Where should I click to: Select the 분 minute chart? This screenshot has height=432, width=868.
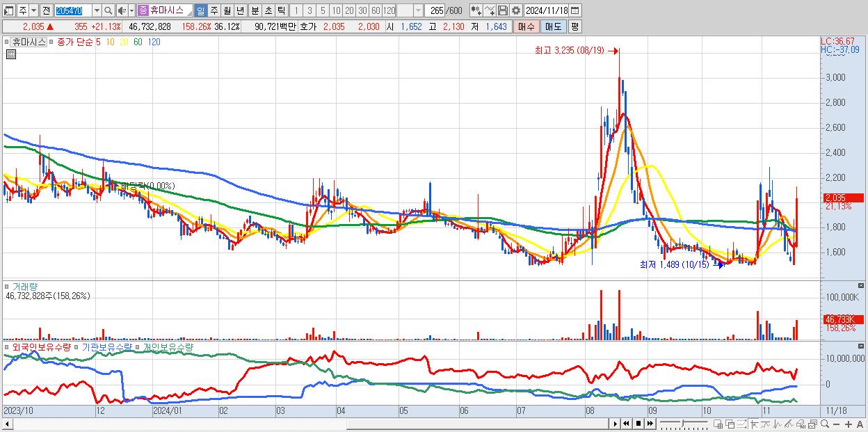click(x=254, y=10)
